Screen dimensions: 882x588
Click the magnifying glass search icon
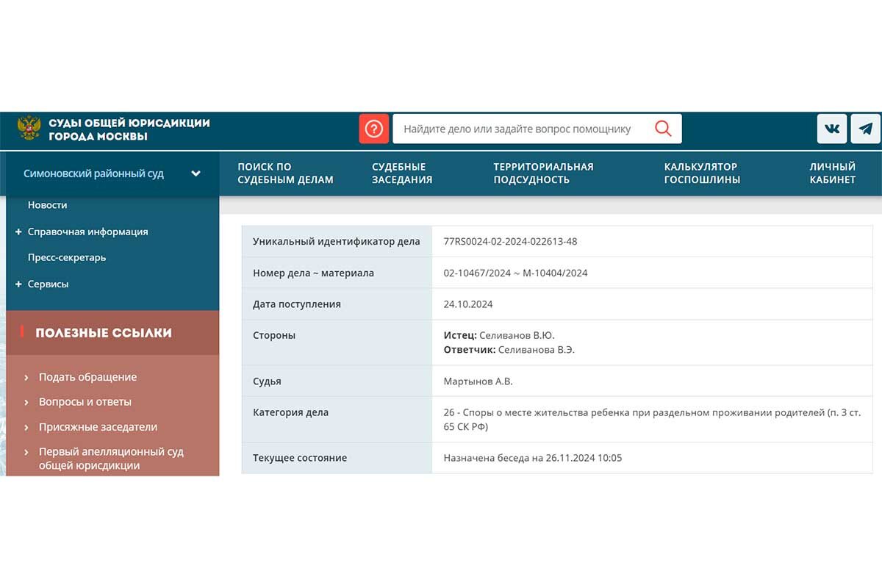(663, 129)
